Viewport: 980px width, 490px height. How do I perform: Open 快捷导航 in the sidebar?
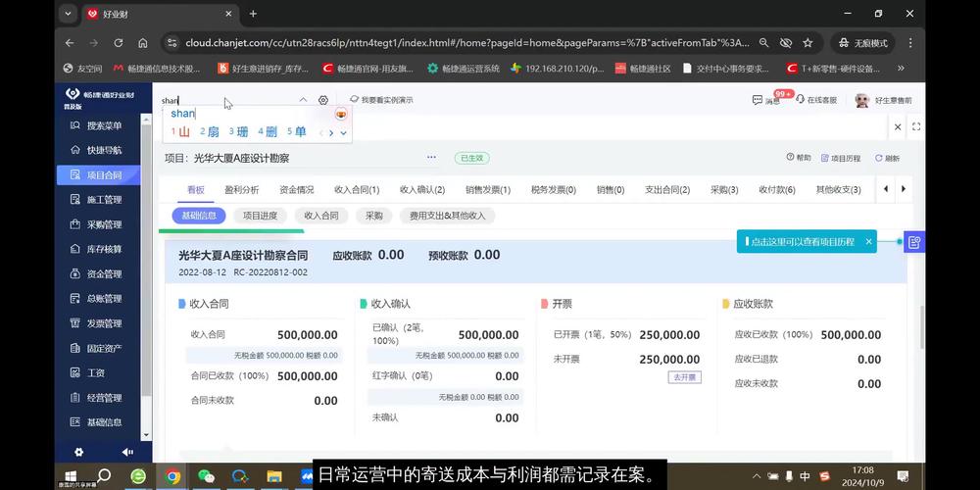pyautogui.click(x=97, y=150)
